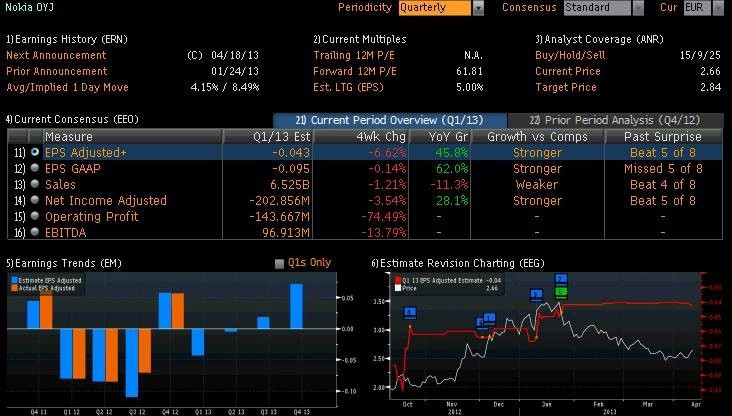This screenshot has width=732, height=416.
Task: Click the EBITDA measure name
Action: [x=66, y=233]
